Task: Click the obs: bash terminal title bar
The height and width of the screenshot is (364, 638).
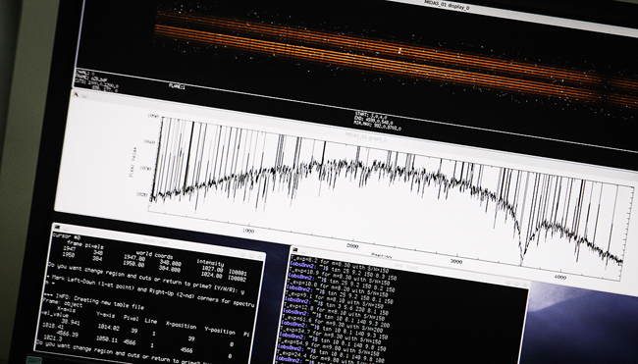Action: point(407,267)
